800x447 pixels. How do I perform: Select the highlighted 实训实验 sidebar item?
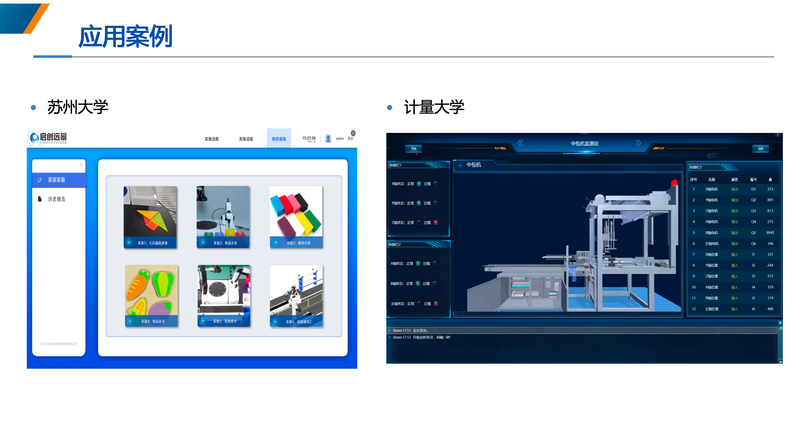[59, 180]
